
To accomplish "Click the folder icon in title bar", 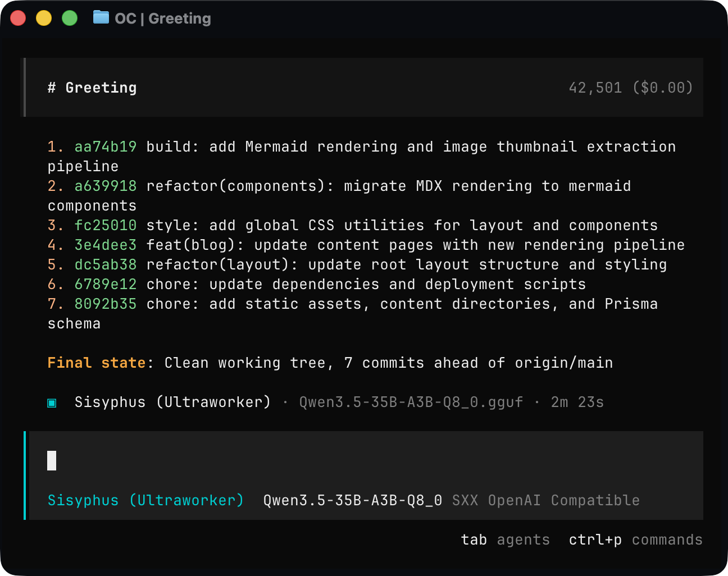I will coord(101,17).
